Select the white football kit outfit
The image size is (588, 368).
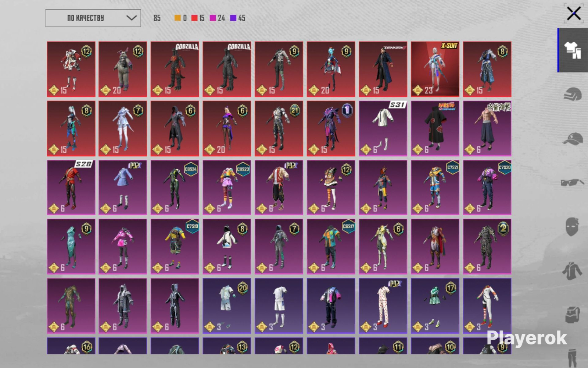[279, 306]
